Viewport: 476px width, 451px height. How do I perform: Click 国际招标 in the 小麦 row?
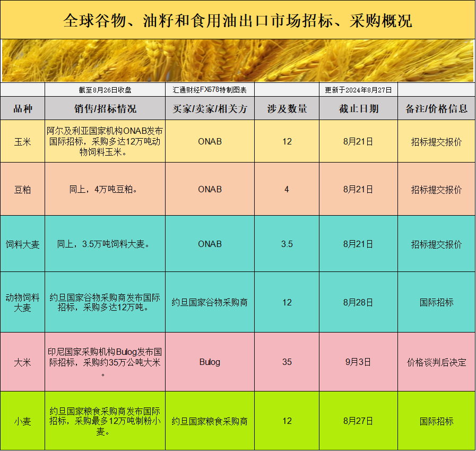point(437,421)
